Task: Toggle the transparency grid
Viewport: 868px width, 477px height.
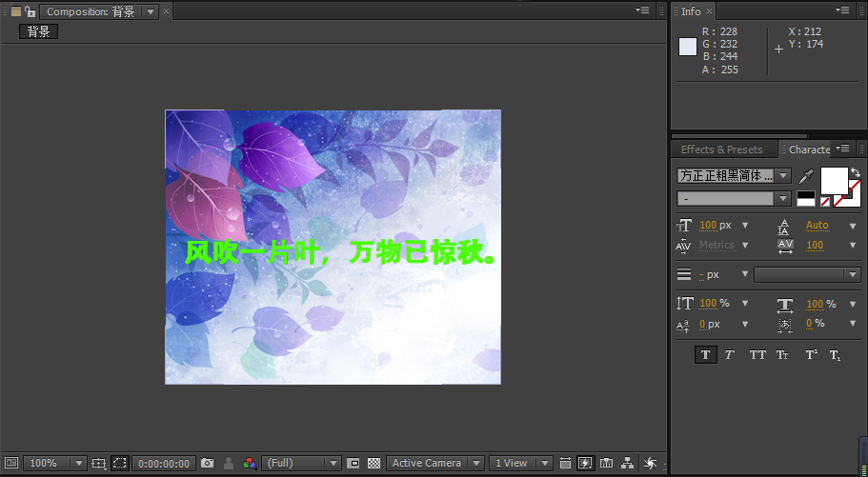Action: tap(374, 464)
